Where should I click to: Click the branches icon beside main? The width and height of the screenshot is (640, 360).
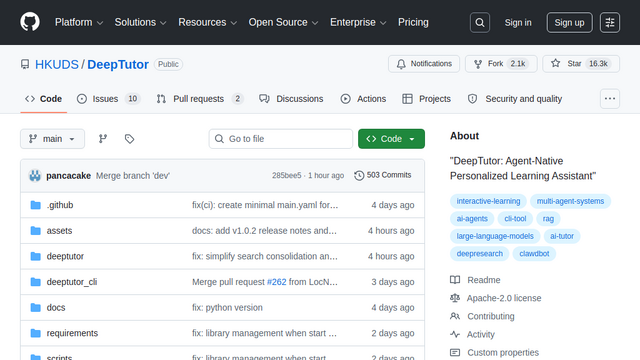(x=103, y=139)
